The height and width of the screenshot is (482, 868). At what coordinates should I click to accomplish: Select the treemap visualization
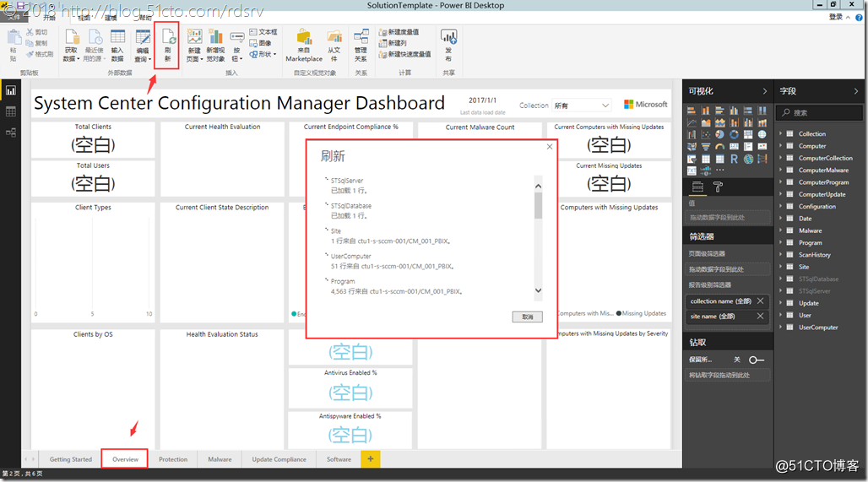[748, 134]
